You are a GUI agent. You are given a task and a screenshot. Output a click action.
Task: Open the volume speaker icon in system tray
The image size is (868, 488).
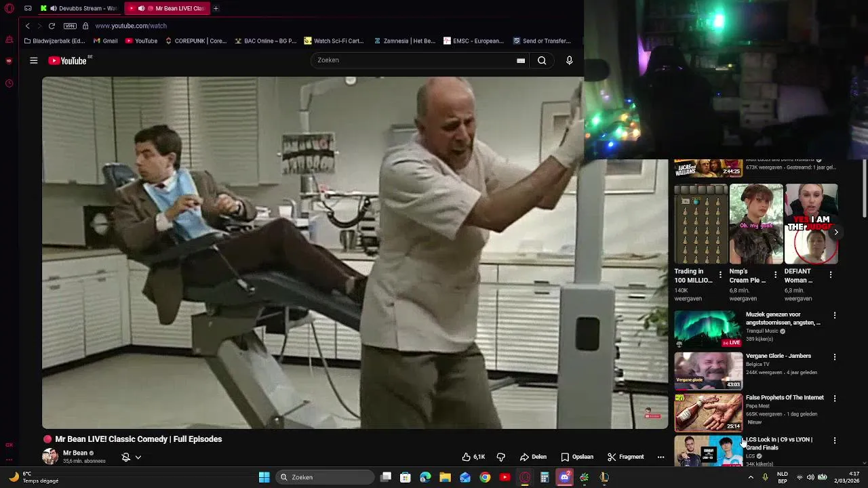coord(810,477)
